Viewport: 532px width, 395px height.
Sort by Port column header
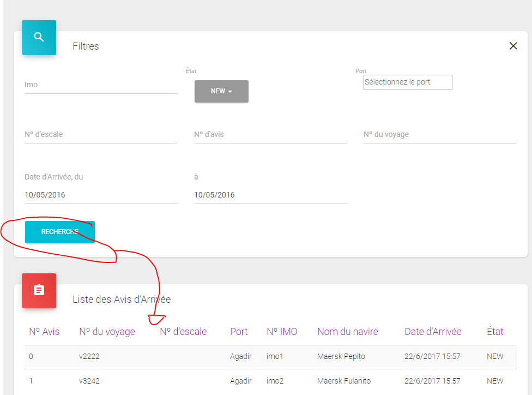coord(239,332)
